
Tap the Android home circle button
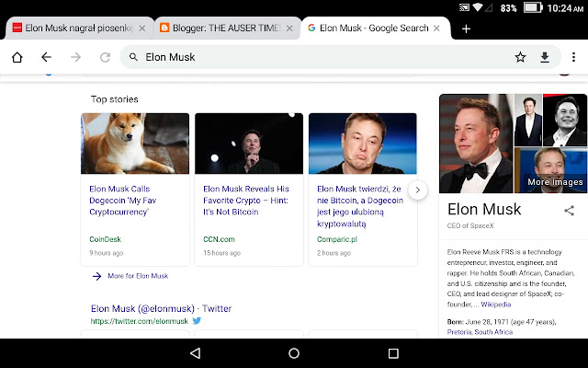point(294,353)
